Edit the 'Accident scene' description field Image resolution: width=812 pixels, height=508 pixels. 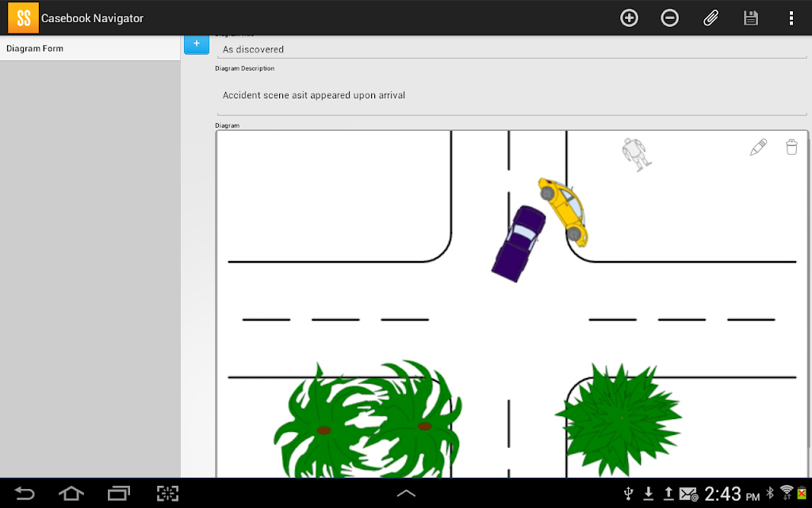[511, 95]
